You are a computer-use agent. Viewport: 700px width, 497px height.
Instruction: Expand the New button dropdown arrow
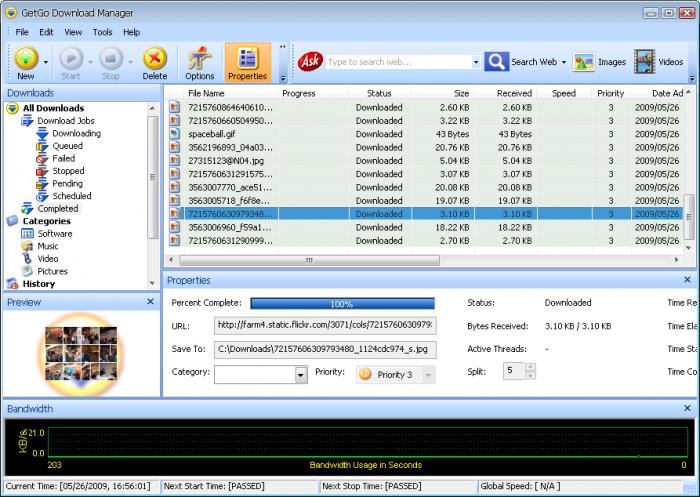[46, 63]
